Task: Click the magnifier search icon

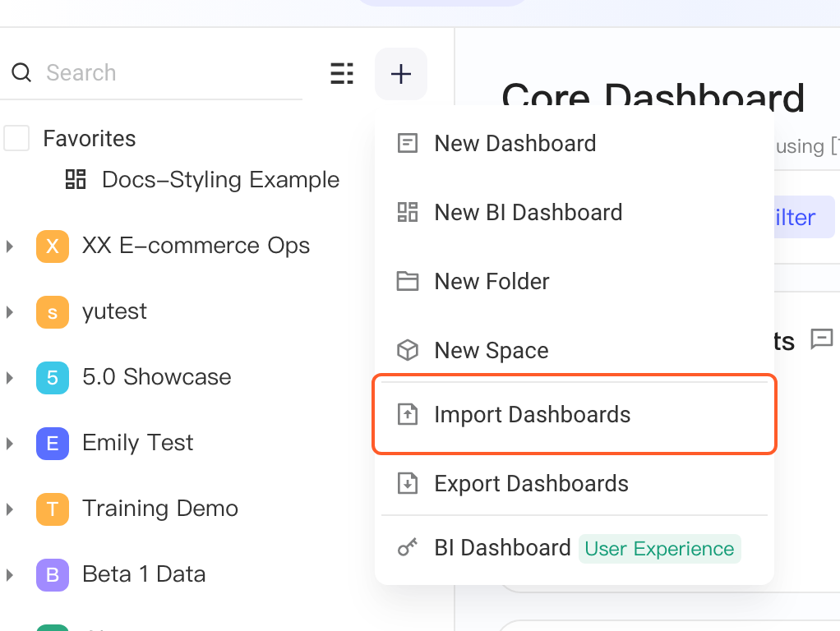Action: 21,72
